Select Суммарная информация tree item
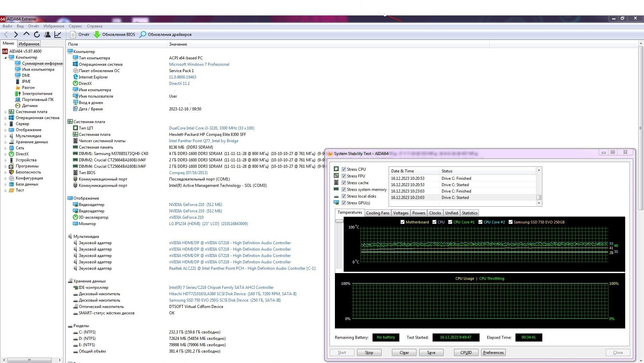The width and height of the screenshot is (644, 363). [42, 63]
